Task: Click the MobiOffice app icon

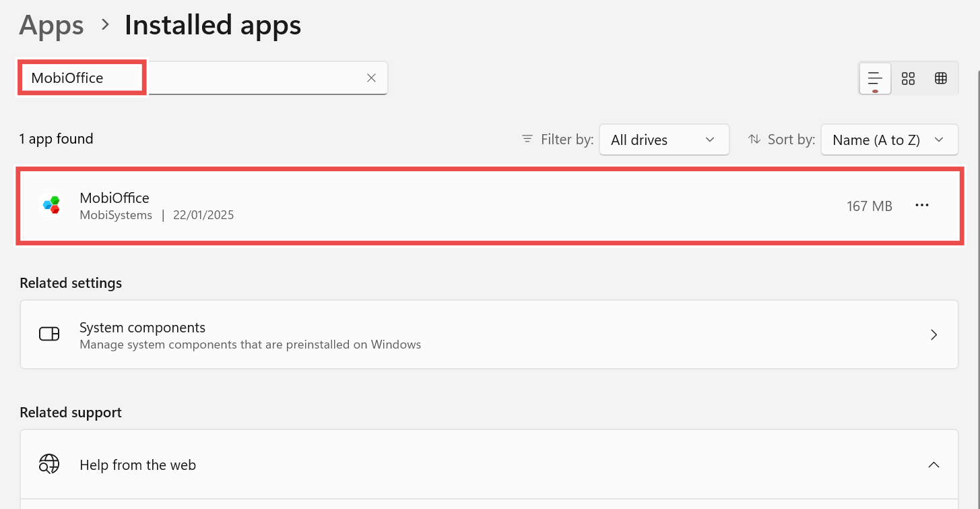Action: pos(51,204)
